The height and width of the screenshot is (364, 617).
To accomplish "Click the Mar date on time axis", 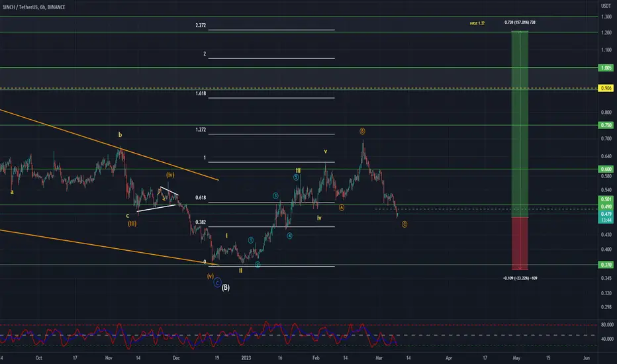I will 379,357.
